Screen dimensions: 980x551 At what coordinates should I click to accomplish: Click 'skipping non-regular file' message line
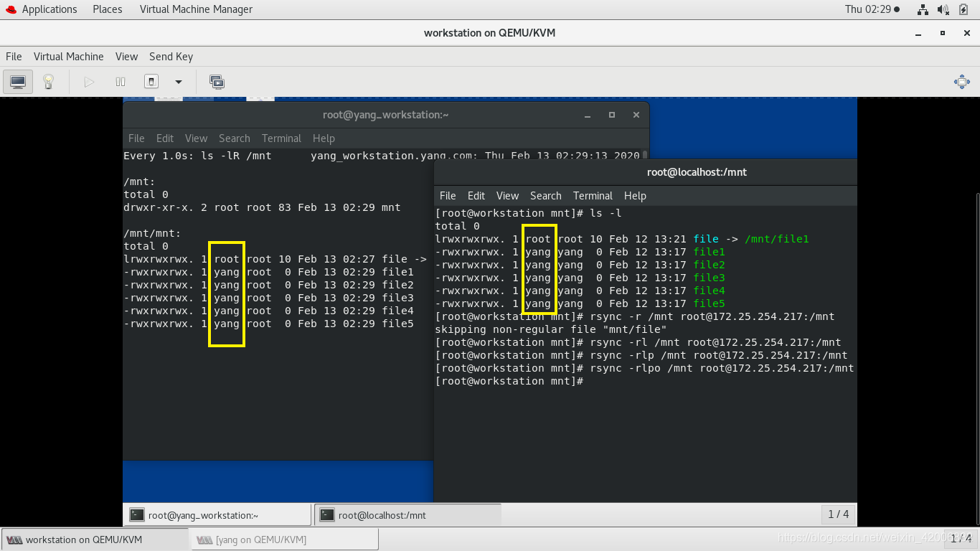[550, 329]
